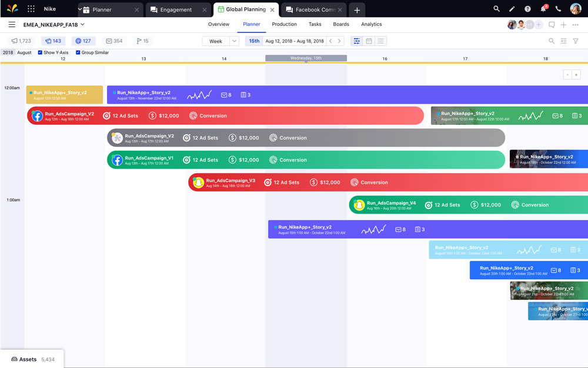The width and height of the screenshot is (588, 368).
Task: Switch to the calendar grid view icon
Action: (369, 41)
